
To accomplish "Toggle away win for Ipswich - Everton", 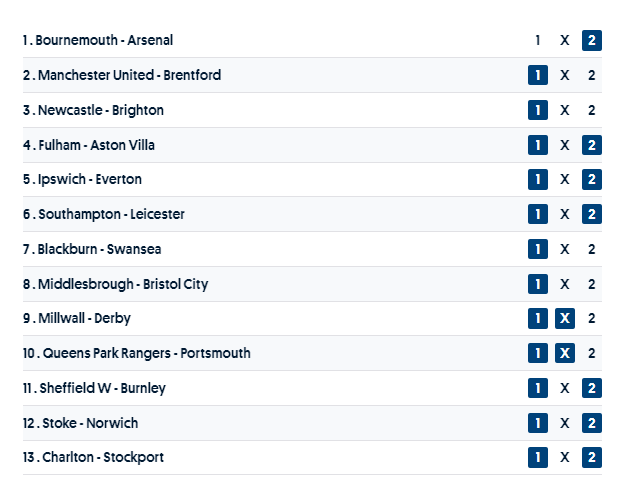I will click(592, 180).
